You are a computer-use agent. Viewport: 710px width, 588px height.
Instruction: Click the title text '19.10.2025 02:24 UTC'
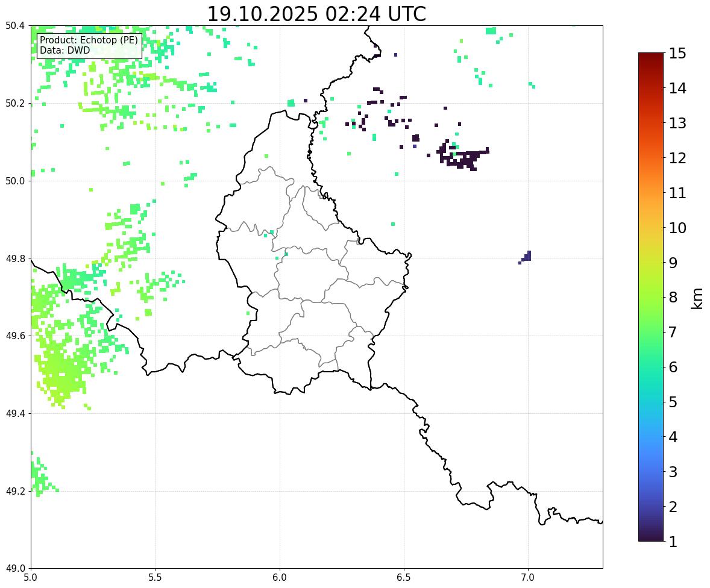(x=316, y=14)
